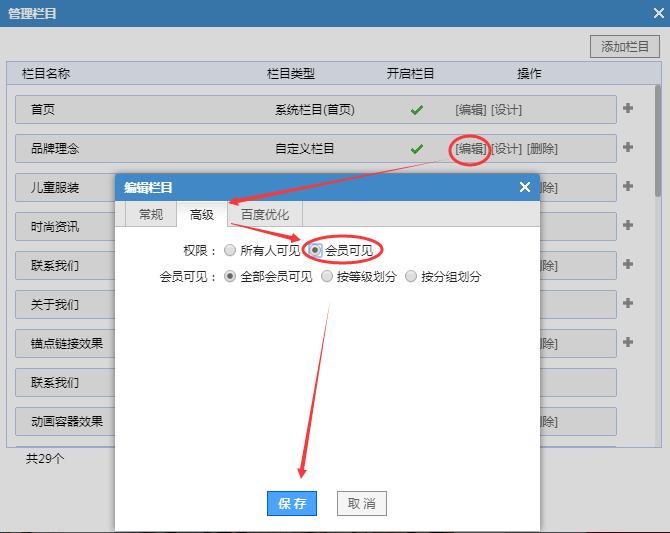Click the 栏目类型 column header
The image size is (670, 533).
pos(291,74)
